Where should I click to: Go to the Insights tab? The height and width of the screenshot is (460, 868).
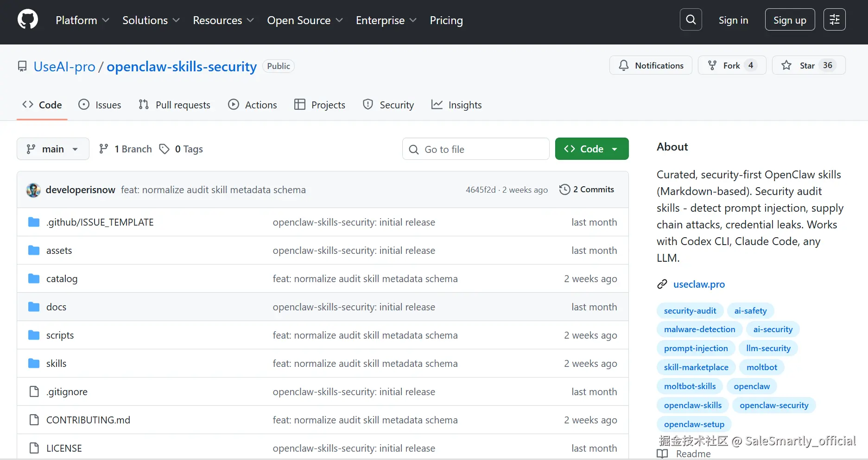[456, 105]
